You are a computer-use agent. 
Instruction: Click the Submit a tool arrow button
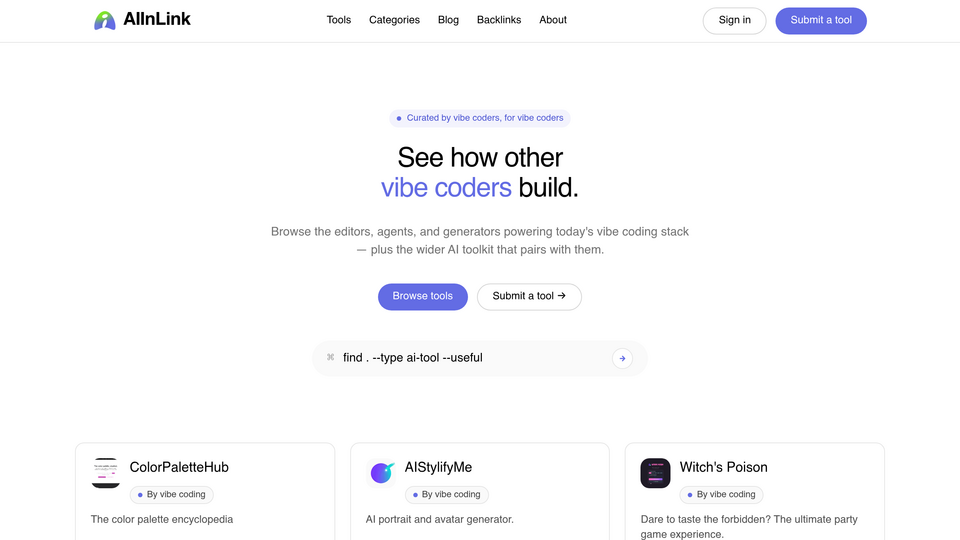tap(529, 296)
